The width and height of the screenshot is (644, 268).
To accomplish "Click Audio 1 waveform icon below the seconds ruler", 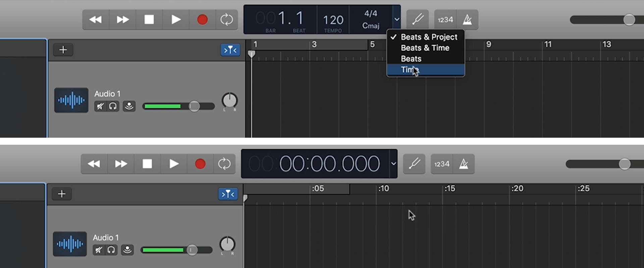I will pyautogui.click(x=70, y=244).
